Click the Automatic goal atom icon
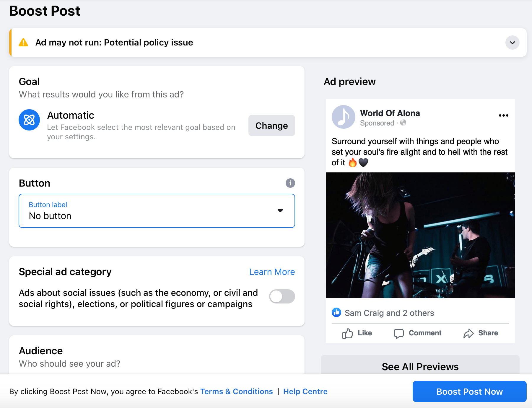Screen dimensions: 532x408 click(x=29, y=120)
